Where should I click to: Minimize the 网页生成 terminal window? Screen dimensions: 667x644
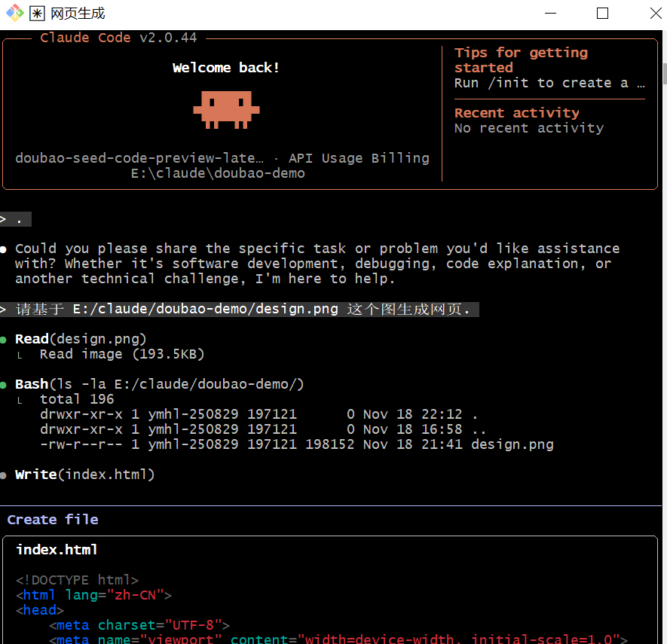click(x=550, y=13)
